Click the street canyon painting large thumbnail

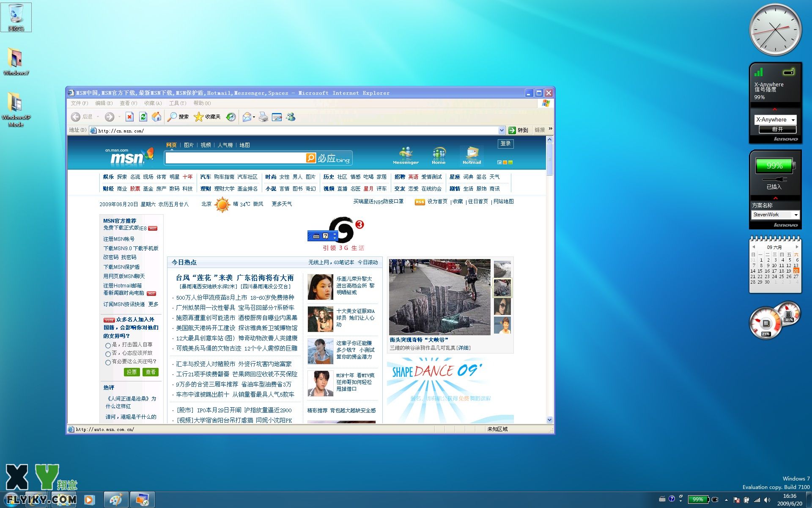click(x=439, y=297)
